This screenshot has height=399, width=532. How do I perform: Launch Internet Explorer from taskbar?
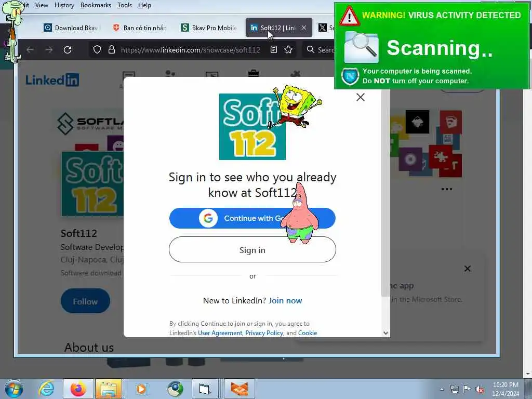pyautogui.click(x=46, y=389)
